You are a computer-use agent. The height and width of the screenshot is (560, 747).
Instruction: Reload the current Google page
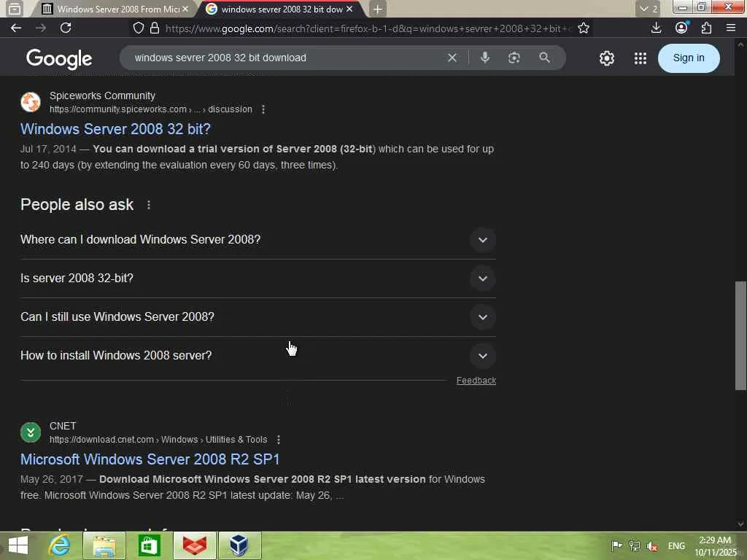(66, 28)
